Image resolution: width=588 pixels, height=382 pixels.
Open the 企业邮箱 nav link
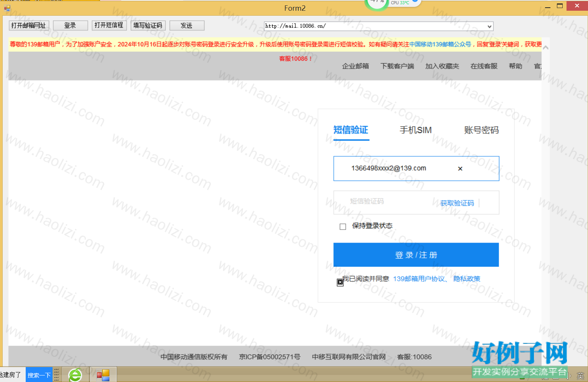pos(356,66)
